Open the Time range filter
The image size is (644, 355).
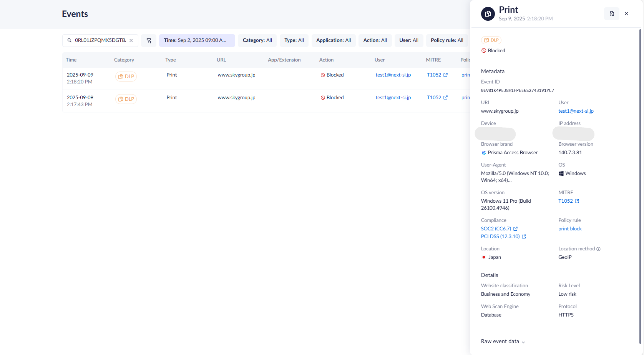[x=197, y=40]
